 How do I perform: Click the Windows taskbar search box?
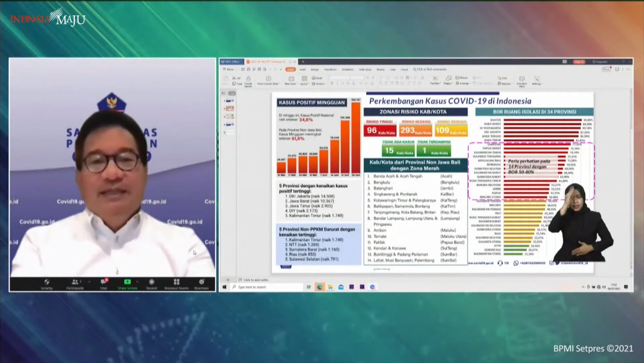click(267, 287)
